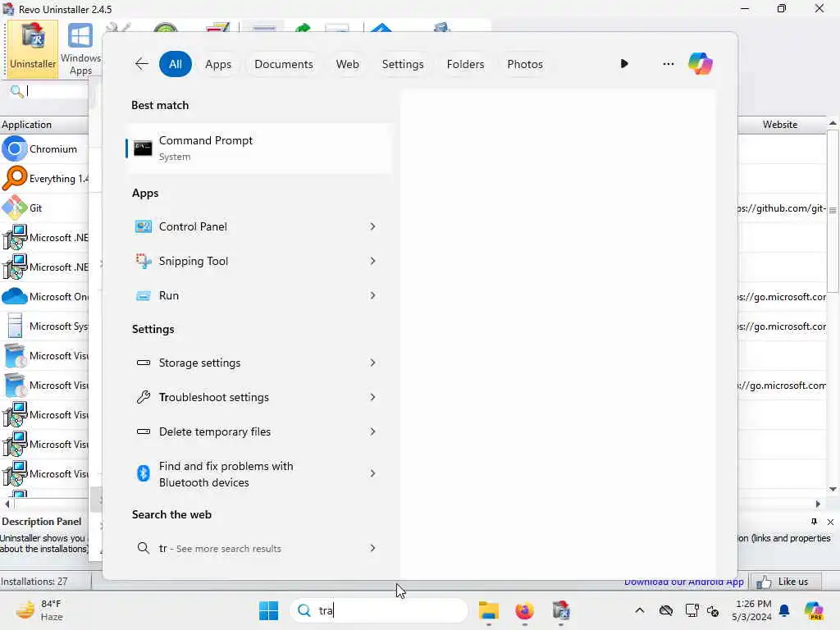
Task: Switch to Documents search filter
Action: click(x=283, y=64)
